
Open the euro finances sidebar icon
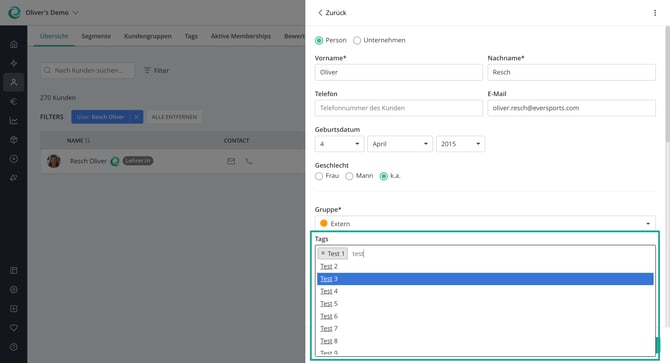[x=14, y=101]
